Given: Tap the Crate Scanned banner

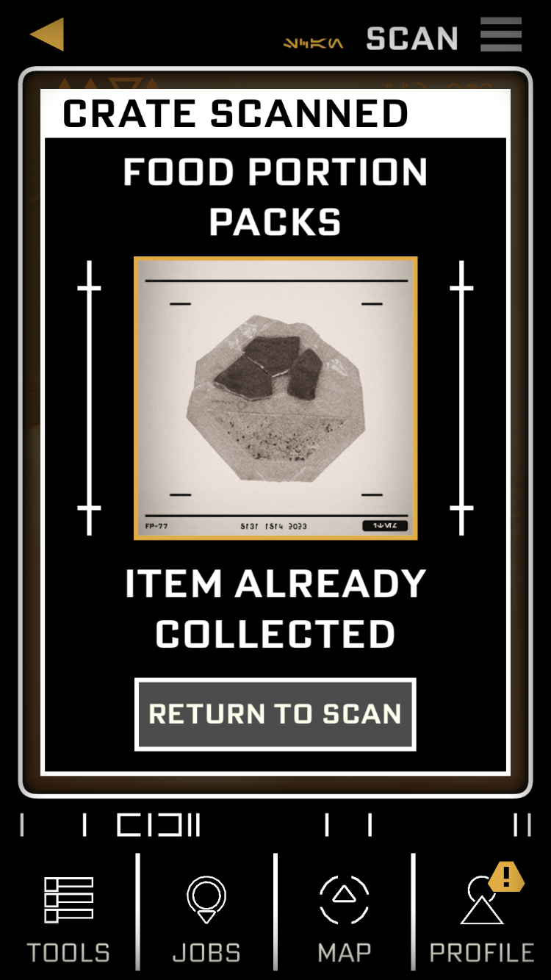Looking at the screenshot, I should pos(275,113).
